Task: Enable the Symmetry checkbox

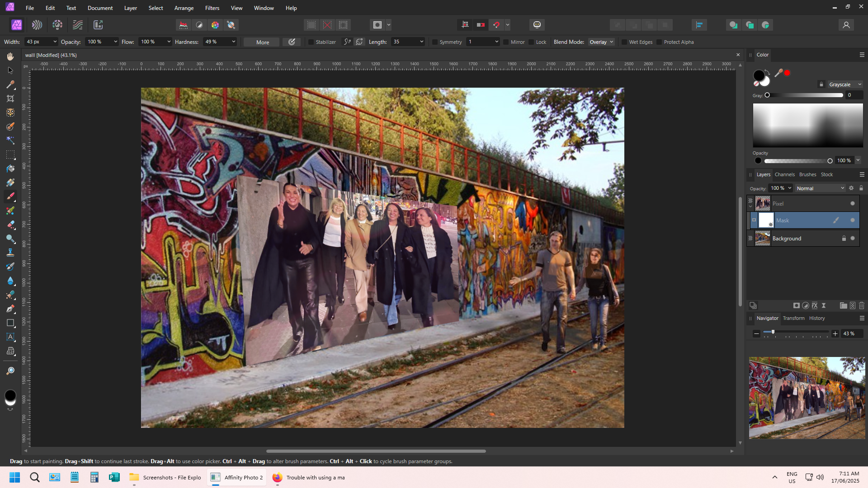Action: tap(435, 42)
